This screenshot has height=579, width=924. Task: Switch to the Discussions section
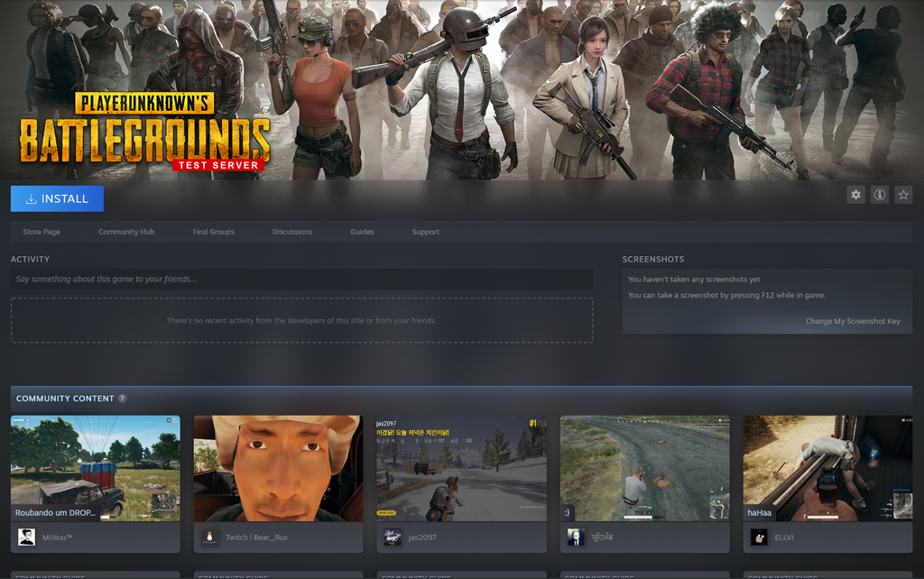click(291, 232)
